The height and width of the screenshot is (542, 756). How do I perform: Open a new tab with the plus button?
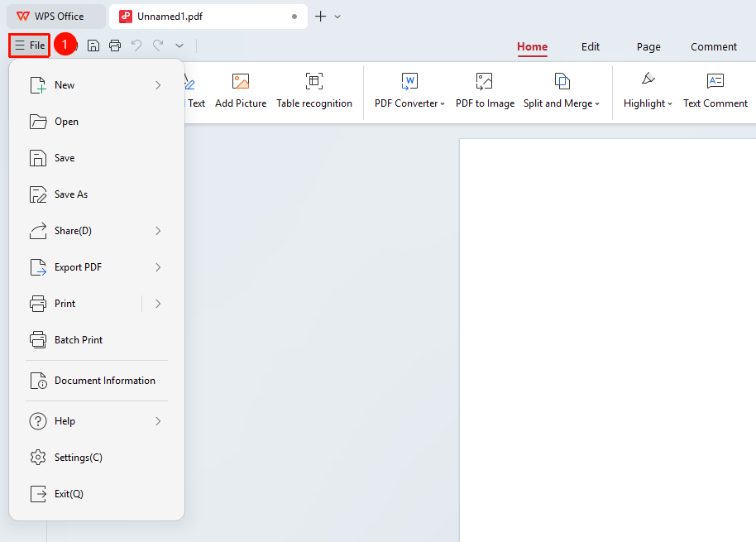[x=321, y=17]
